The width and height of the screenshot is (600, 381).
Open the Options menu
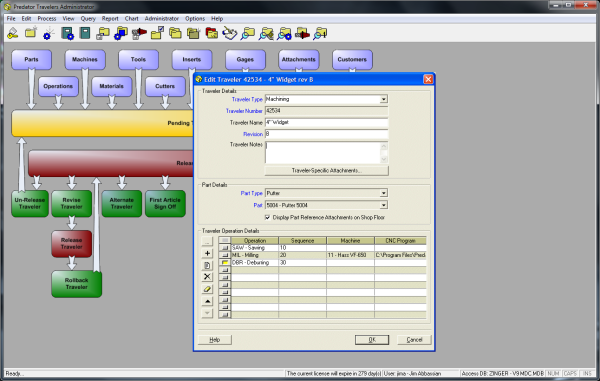[195, 18]
